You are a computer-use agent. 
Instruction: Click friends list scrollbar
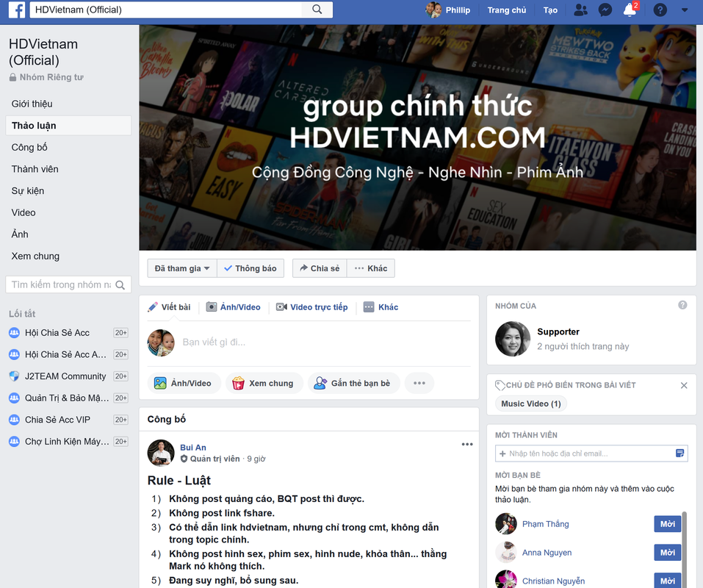coord(684,550)
